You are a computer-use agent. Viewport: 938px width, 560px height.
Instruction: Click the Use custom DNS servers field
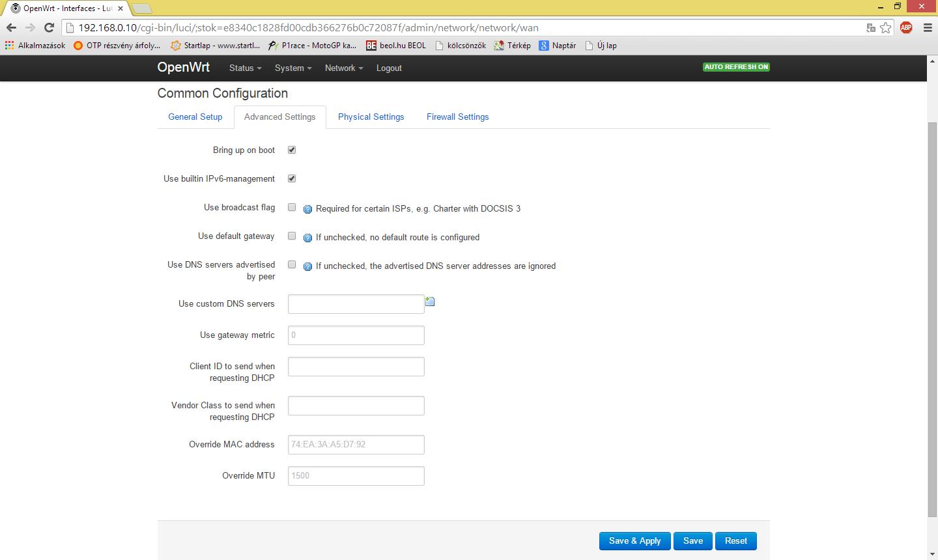point(356,304)
